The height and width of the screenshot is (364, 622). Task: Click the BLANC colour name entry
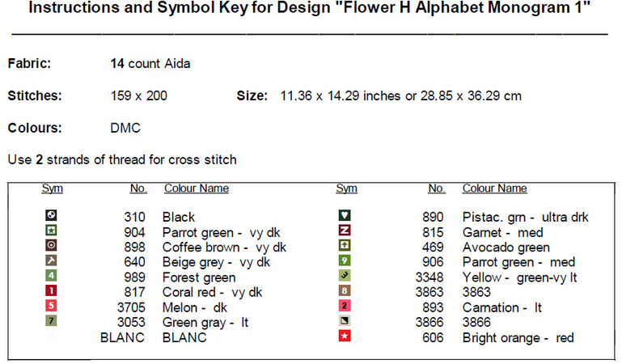184,337
